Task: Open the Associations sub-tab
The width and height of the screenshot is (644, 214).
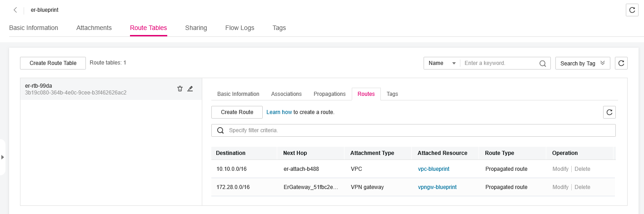Action: pos(286,94)
